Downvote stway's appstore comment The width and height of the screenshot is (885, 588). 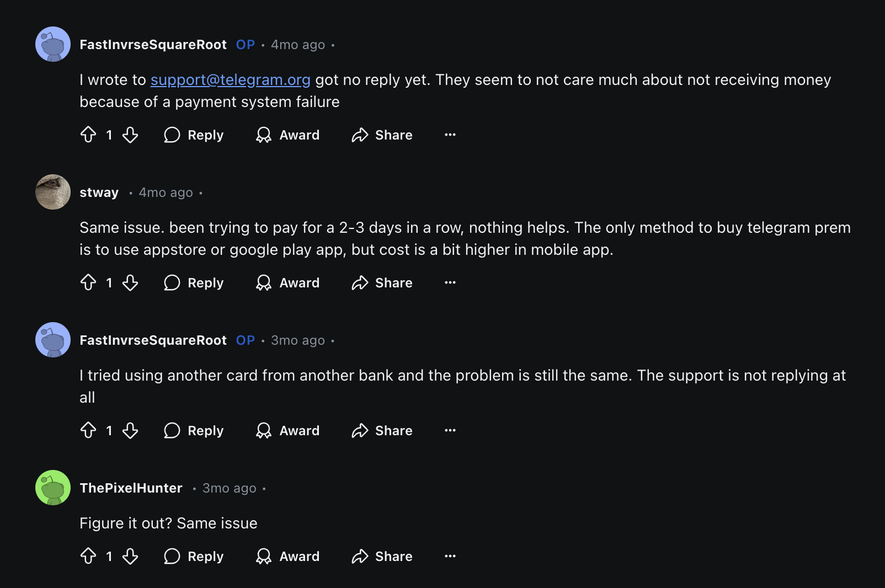click(x=130, y=282)
